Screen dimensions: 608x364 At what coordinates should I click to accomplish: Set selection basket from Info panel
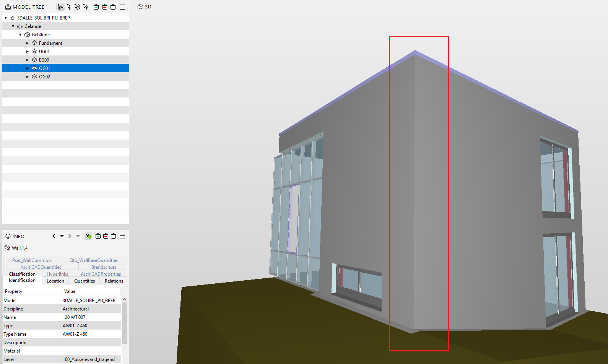[x=114, y=236]
